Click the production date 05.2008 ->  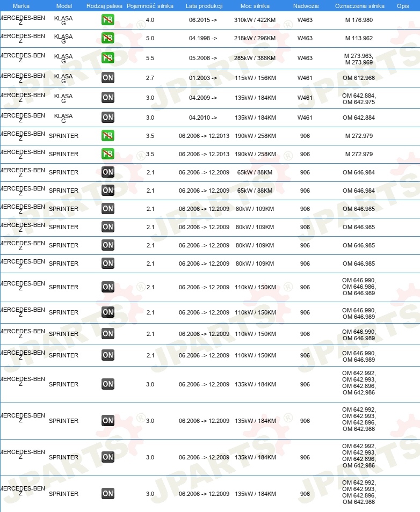(x=203, y=58)
